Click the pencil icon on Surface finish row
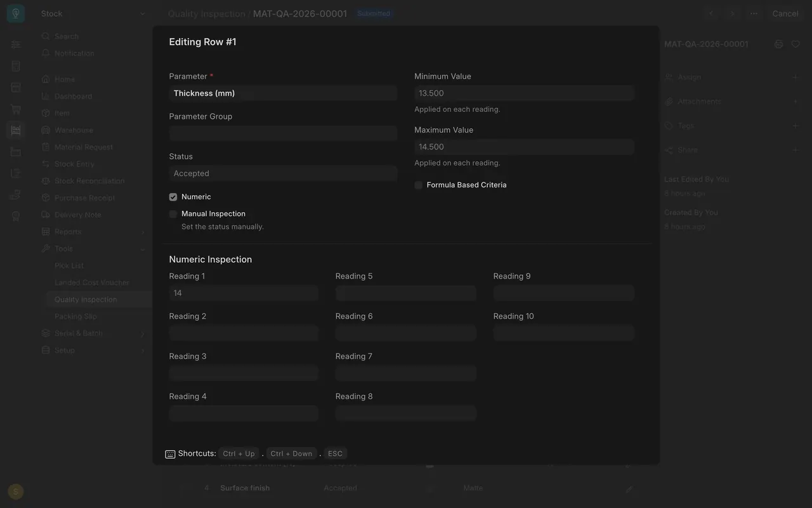Screen dimensions: 812x508 [x=629, y=489]
